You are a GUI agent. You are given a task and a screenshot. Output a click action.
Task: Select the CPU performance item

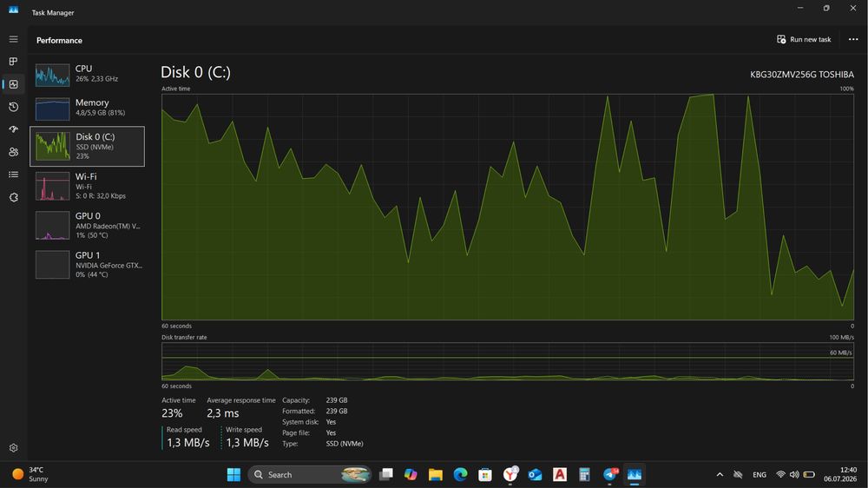pos(88,75)
